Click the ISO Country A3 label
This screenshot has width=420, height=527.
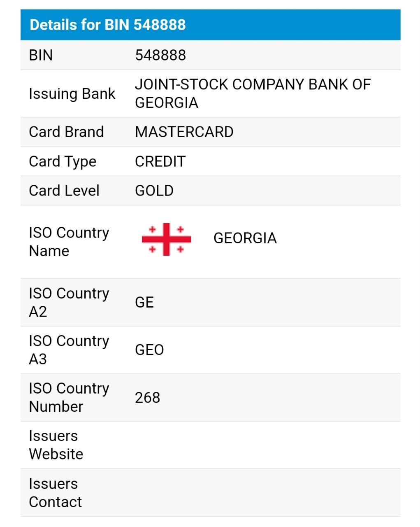point(69,350)
